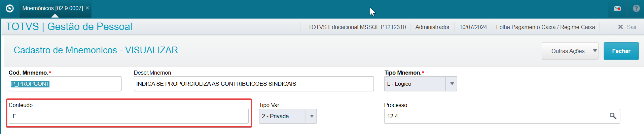Click the Sair link
The height and width of the screenshot is (134, 644).
pos(632,27)
